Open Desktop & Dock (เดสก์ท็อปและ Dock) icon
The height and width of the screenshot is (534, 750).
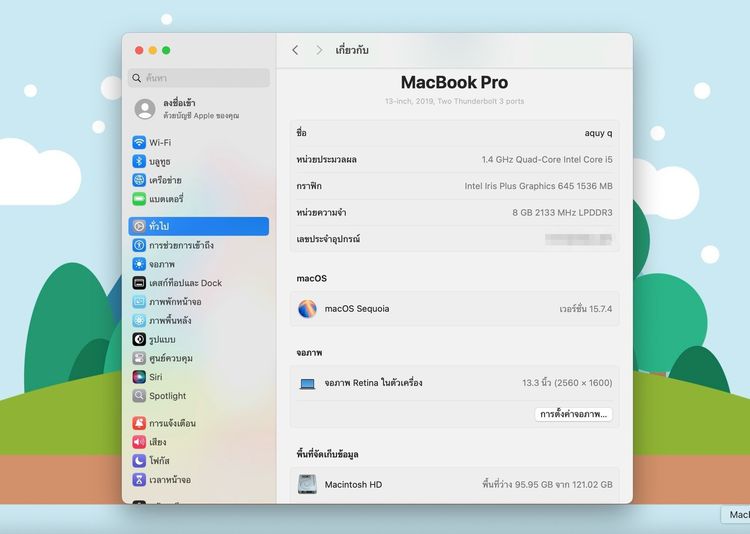(x=139, y=283)
